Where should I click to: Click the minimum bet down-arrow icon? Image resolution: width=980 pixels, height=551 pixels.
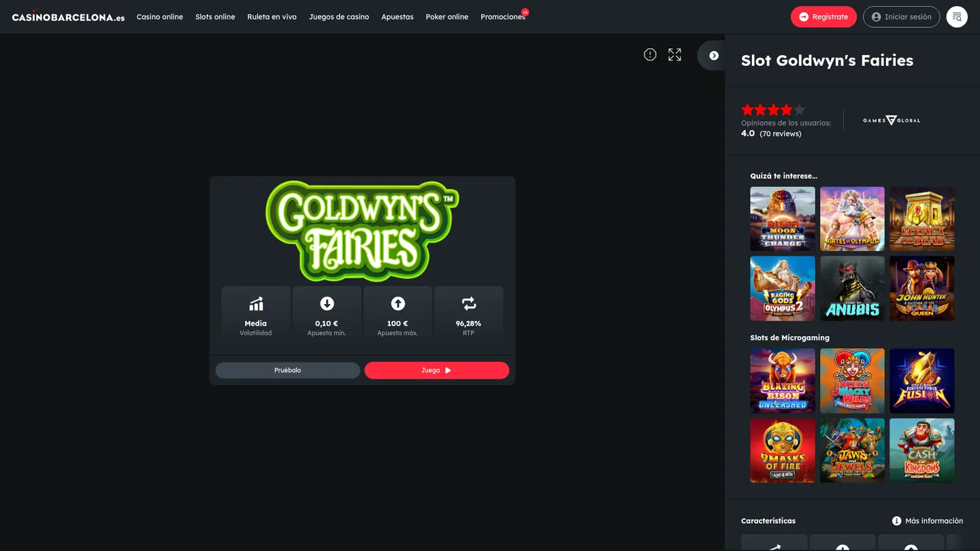[x=327, y=303]
